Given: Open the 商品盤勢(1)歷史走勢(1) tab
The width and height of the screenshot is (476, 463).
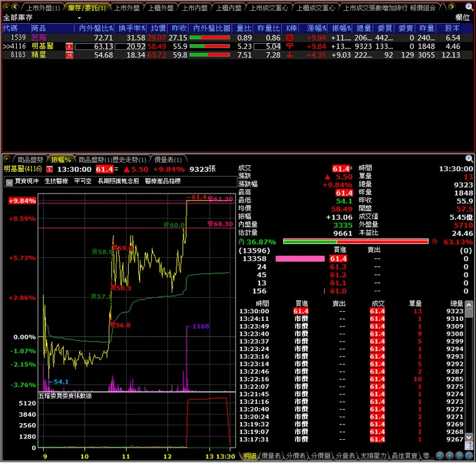Looking at the screenshot, I should 112,159.
